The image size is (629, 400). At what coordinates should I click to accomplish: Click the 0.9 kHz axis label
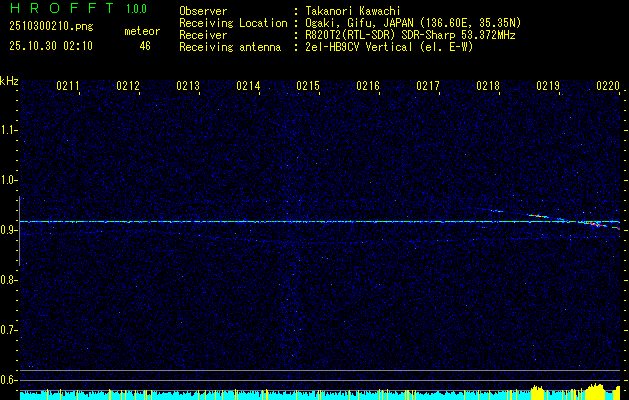pos(9,230)
